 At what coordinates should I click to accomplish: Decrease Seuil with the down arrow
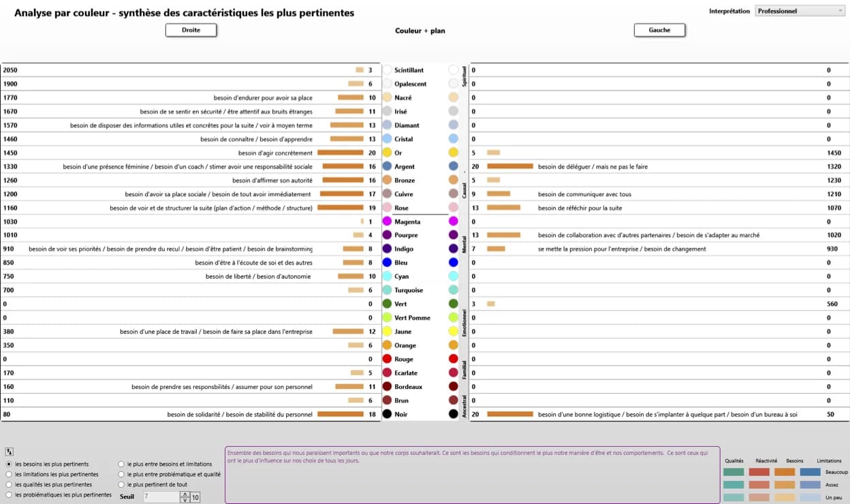click(185, 500)
